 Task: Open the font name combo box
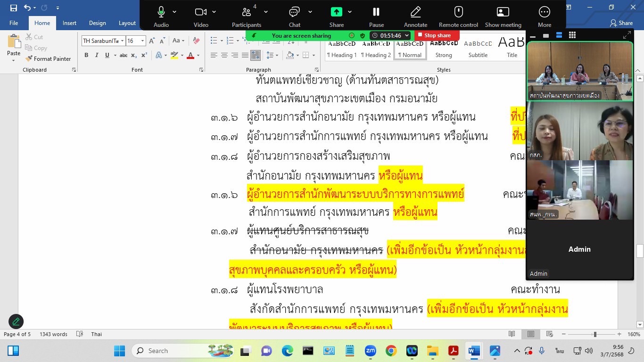[x=103, y=41]
